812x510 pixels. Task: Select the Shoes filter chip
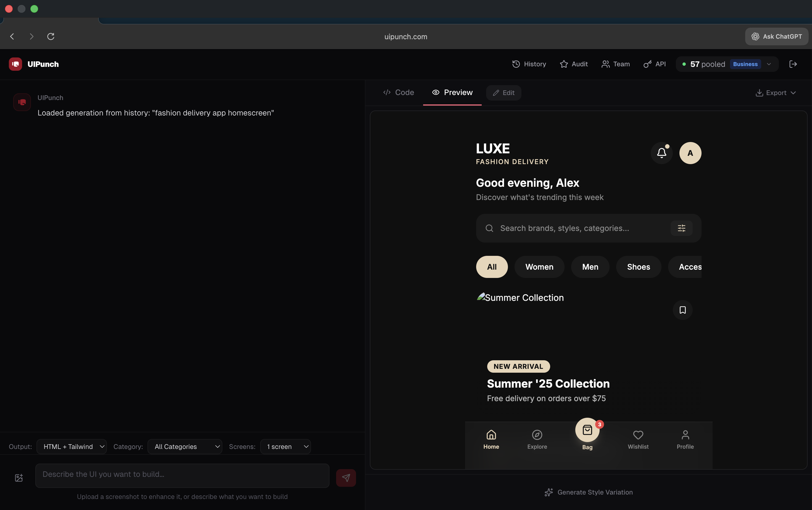coord(638,267)
